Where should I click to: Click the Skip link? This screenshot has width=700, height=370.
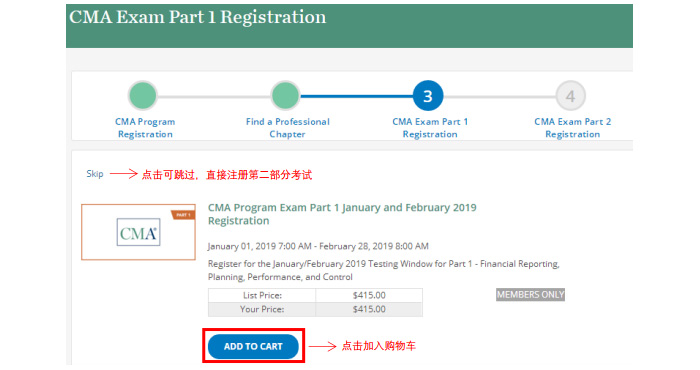(95, 174)
